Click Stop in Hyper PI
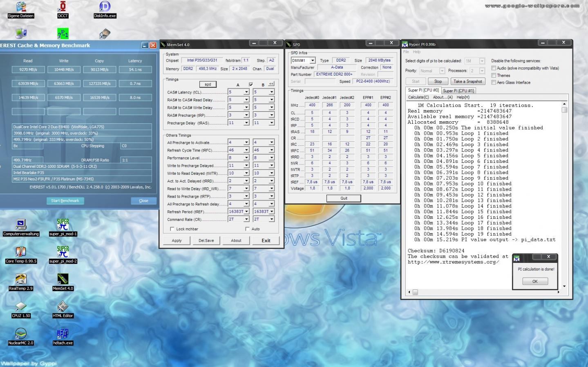The width and height of the screenshot is (588, 367). click(438, 81)
